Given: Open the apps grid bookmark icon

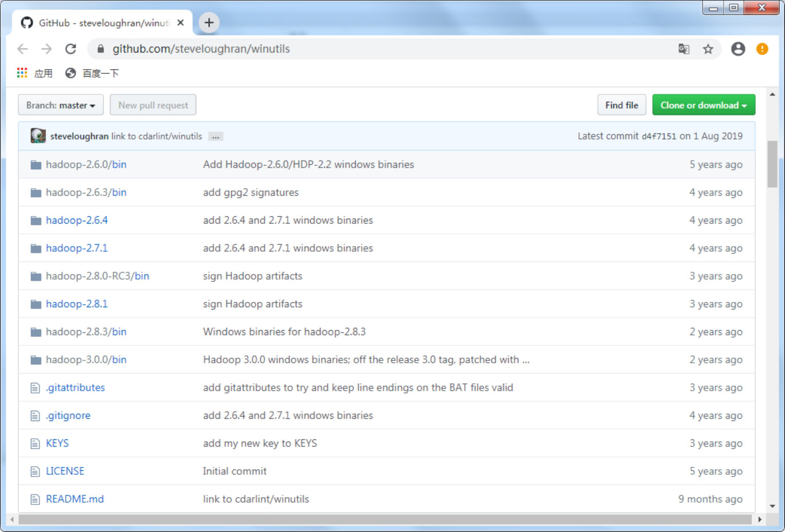Looking at the screenshot, I should click(x=22, y=73).
